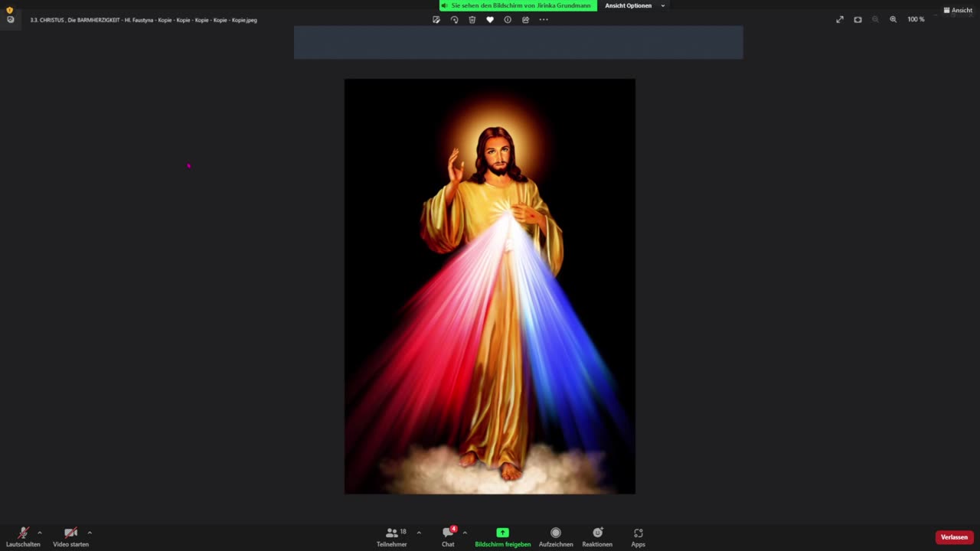Open file info via the info icon

tap(508, 20)
